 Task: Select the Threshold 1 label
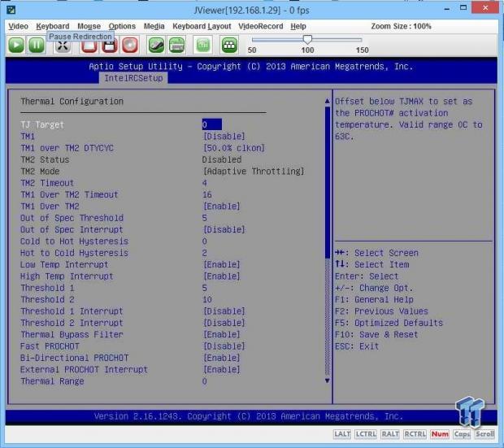coord(47,288)
